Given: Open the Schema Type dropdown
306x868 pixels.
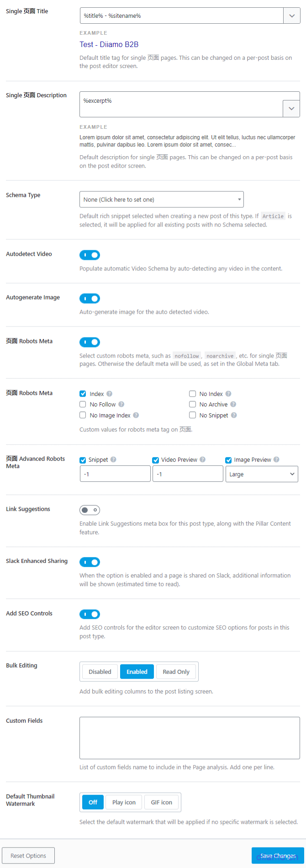Looking at the screenshot, I should point(161,200).
